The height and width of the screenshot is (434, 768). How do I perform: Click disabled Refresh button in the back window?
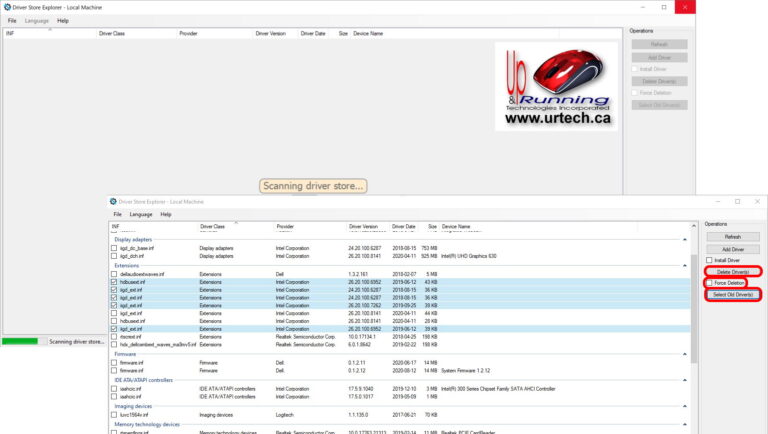659,44
